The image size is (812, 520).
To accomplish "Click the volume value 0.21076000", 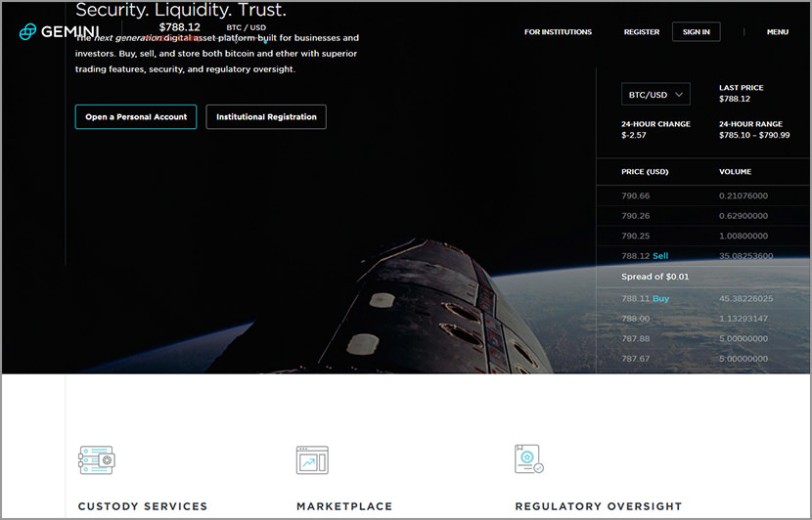I will coord(744,196).
